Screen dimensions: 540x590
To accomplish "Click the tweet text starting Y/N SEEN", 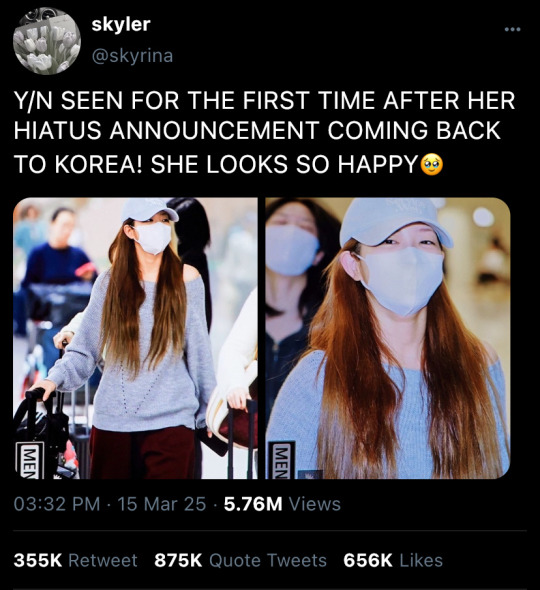I will (264, 132).
